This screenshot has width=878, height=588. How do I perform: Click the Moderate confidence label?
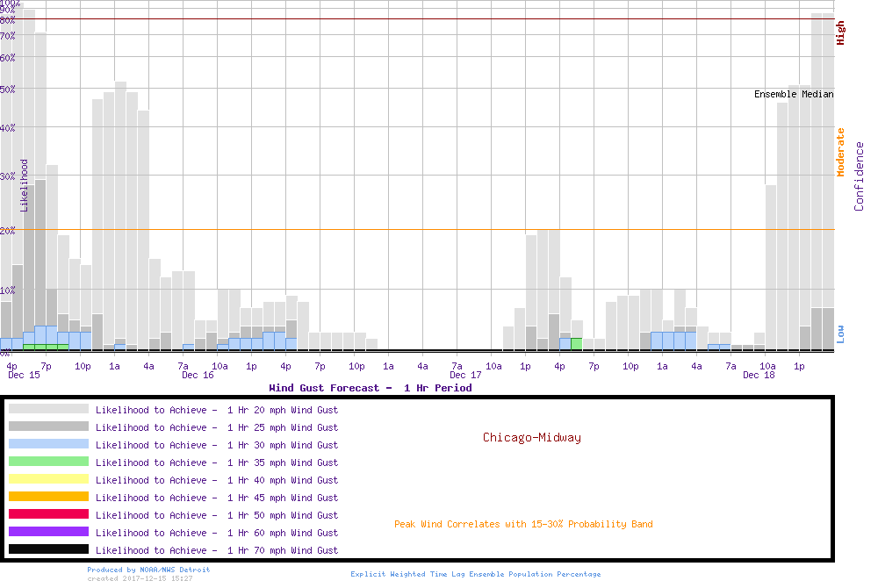[840, 152]
